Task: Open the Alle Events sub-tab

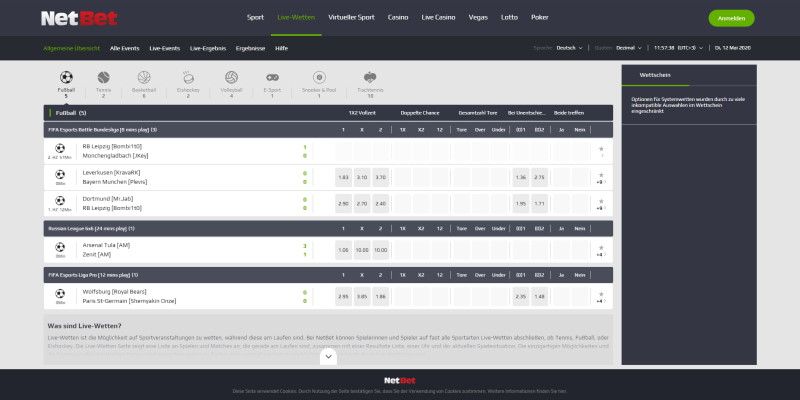Action: (x=124, y=48)
